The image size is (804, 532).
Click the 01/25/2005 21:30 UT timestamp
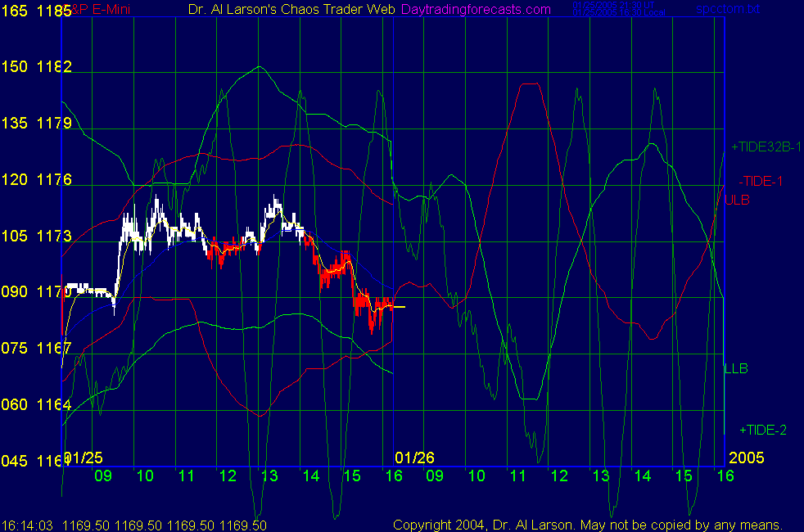point(614,5)
